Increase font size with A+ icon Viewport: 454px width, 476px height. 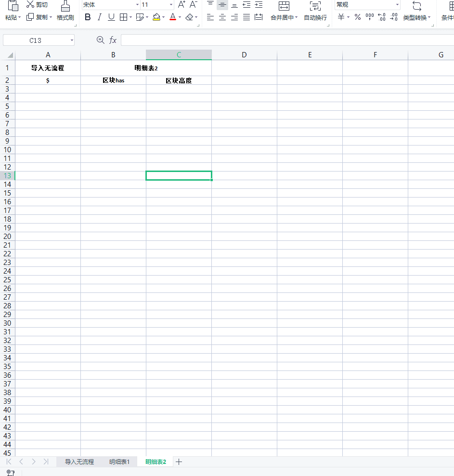(182, 4)
